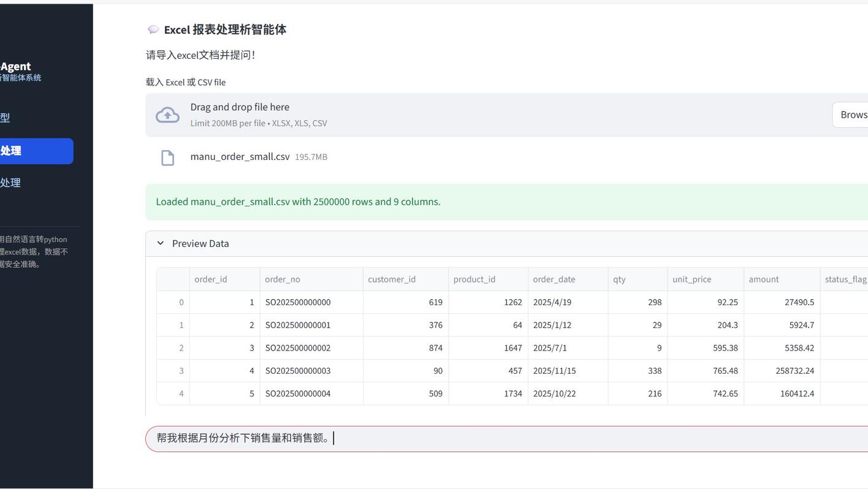
Task: Click order date 2025/1/12
Action: click(568, 325)
